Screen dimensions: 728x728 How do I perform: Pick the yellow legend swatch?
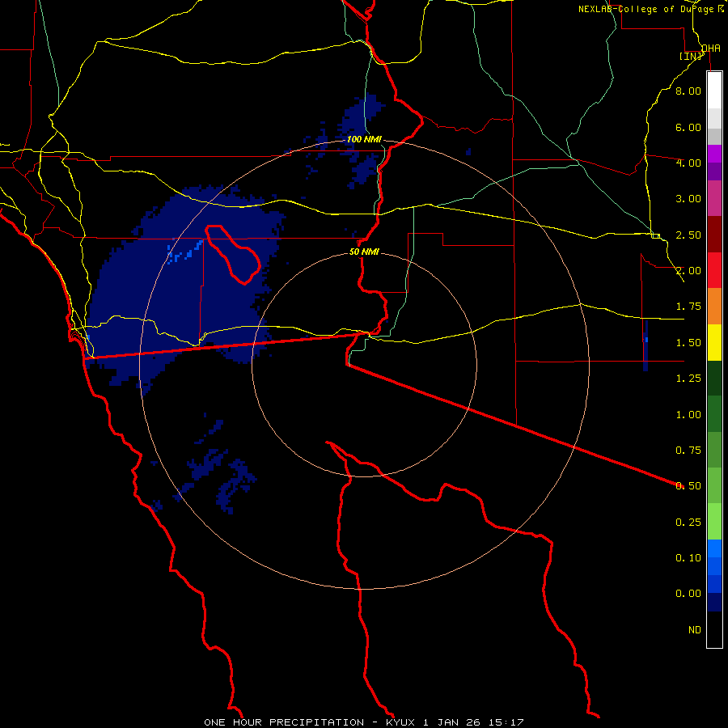(714, 342)
